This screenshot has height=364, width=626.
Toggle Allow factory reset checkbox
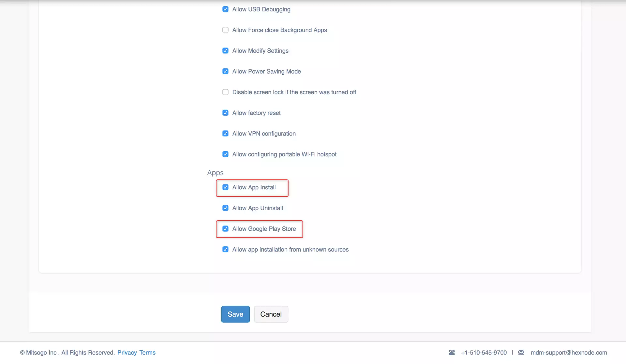click(225, 113)
